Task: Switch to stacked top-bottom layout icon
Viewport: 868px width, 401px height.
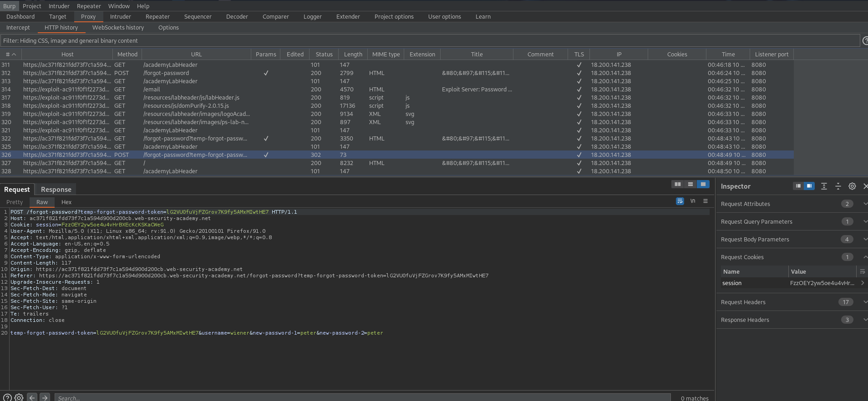Action: (690, 184)
